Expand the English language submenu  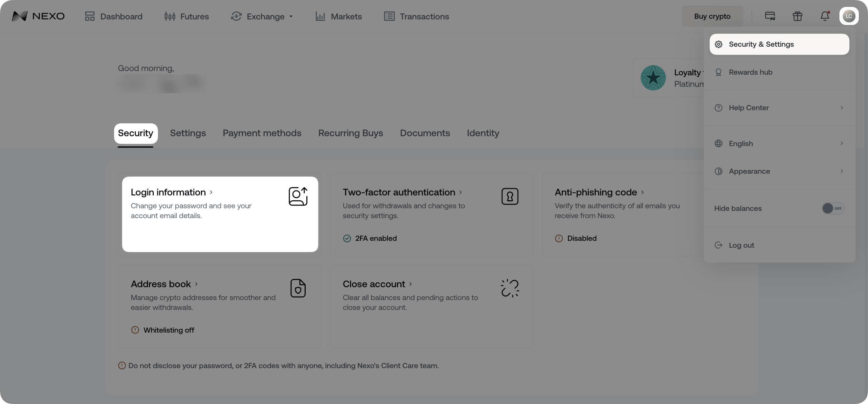tap(740, 143)
